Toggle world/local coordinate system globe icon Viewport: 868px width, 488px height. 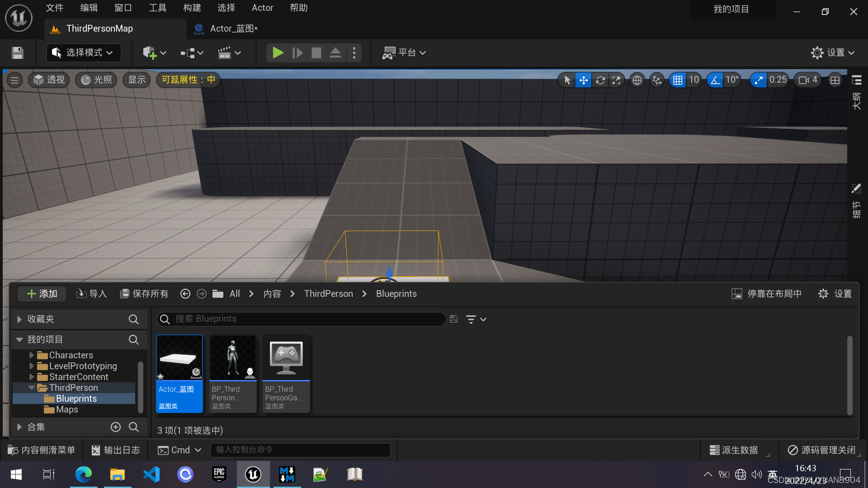(x=637, y=80)
